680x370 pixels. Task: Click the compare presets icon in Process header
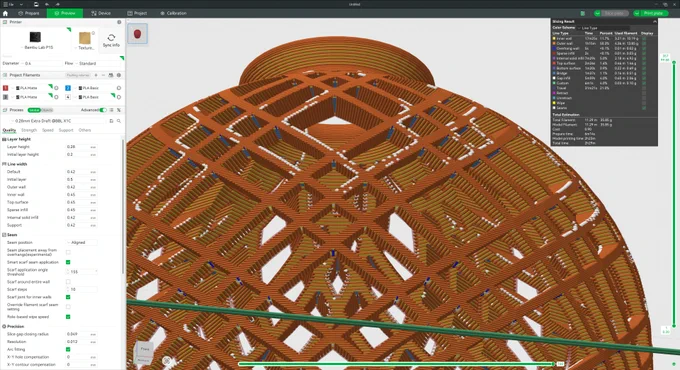pos(118,110)
